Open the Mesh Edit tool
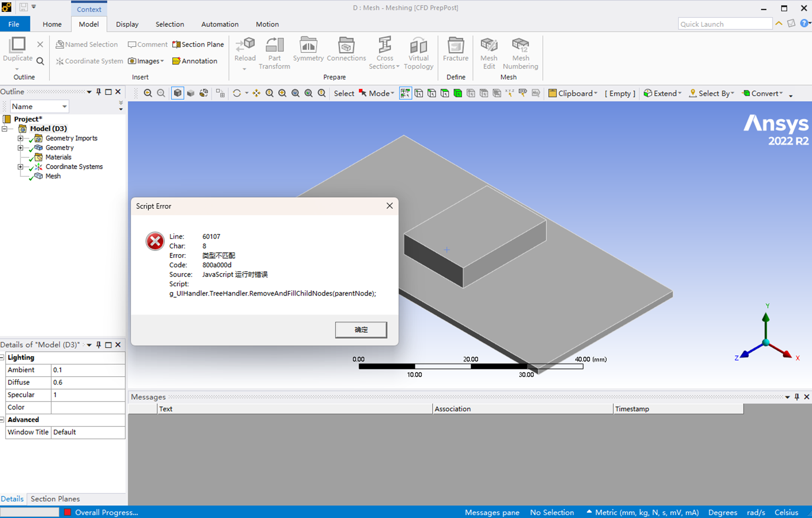 pyautogui.click(x=489, y=53)
